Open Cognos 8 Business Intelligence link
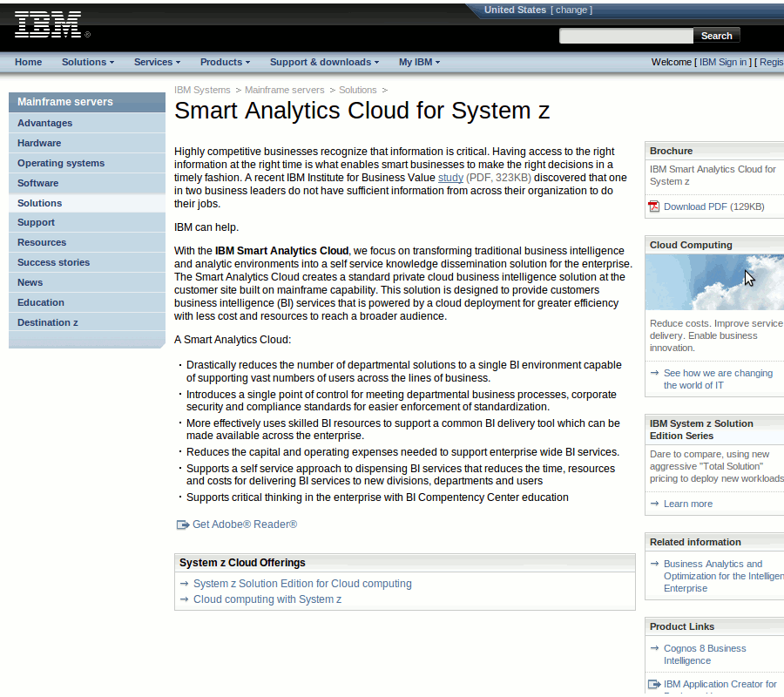This screenshot has width=784, height=697. pyautogui.click(x=705, y=654)
